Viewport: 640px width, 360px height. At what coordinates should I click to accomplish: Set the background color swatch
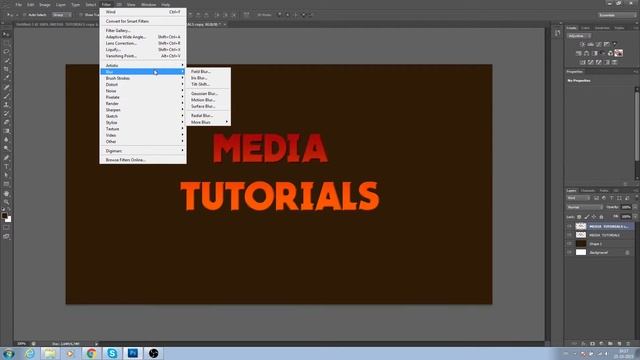[9, 220]
